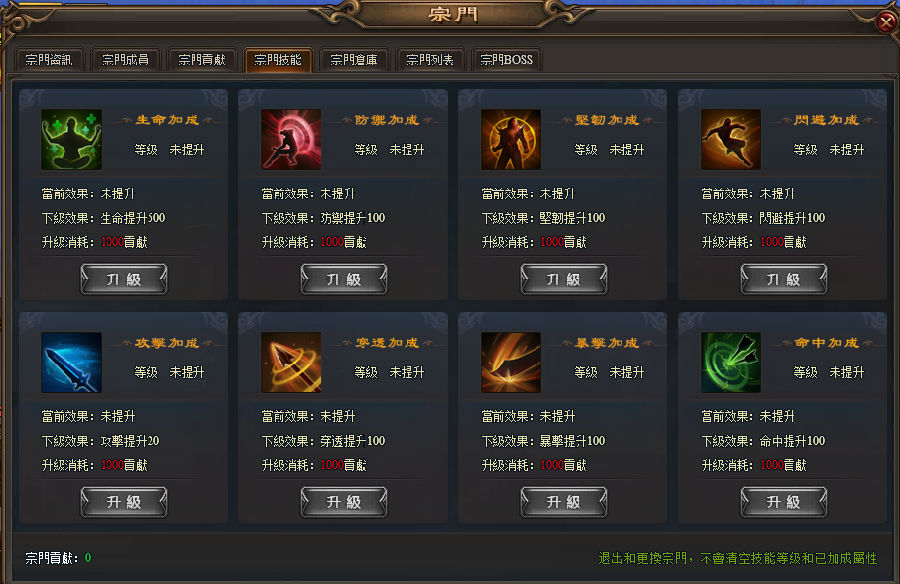Viewport: 900px width, 584px height.
Task: Close the 宗門 window
Action: click(x=886, y=22)
